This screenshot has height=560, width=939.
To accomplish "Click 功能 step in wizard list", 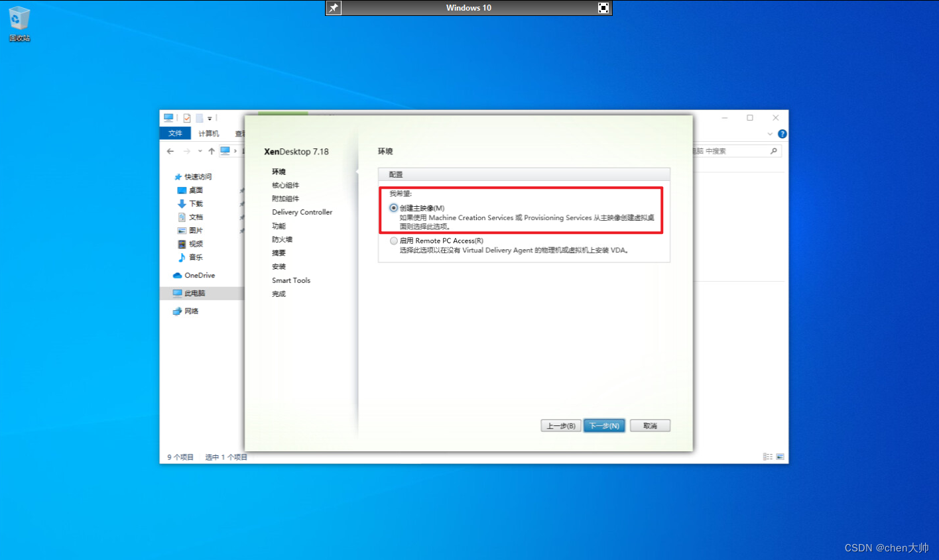I will (279, 226).
